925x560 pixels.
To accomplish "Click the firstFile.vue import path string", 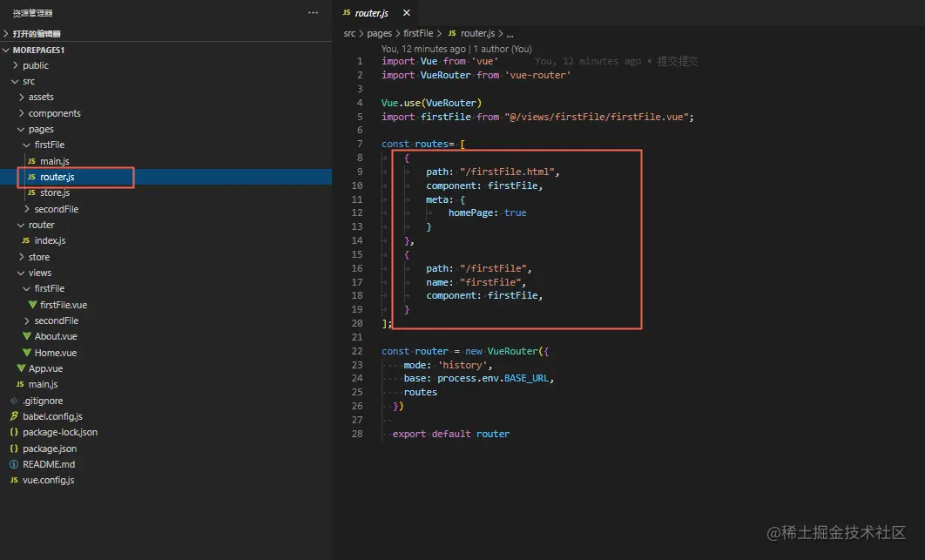I will (x=597, y=117).
